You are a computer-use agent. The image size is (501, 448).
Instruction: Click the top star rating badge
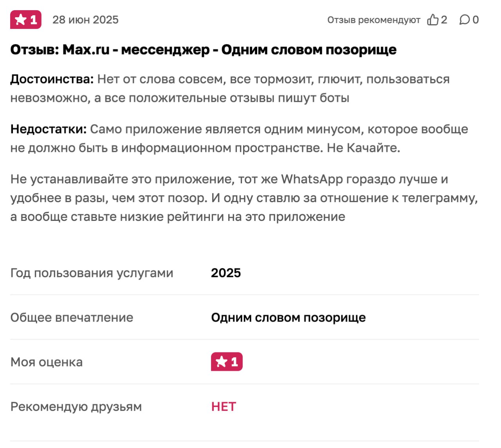pyautogui.click(x=26, y=20)
